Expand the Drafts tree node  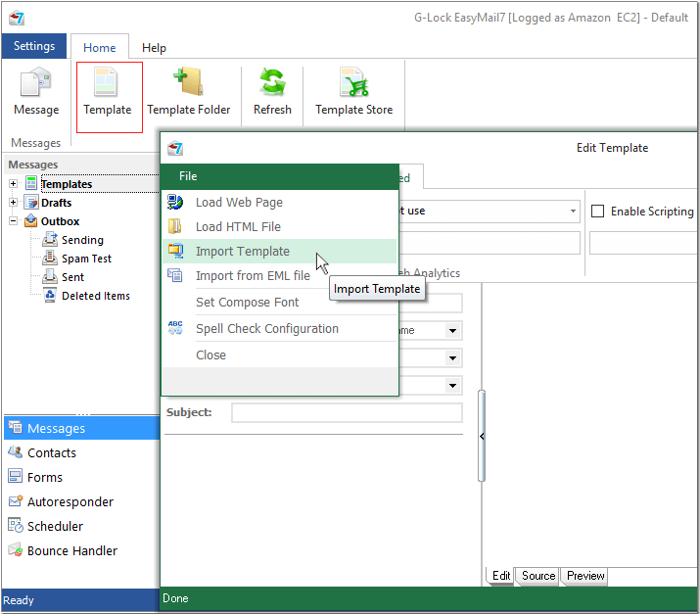[x=14, y=203]
